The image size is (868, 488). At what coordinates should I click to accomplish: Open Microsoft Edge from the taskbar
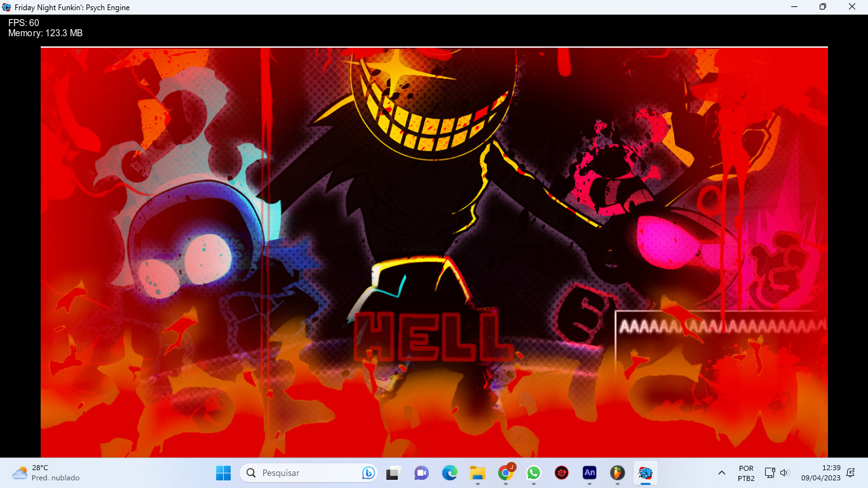450,473
